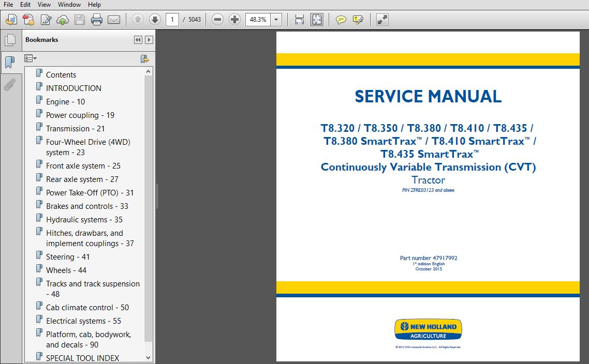
Task: Open Steering - 41 bookmark
Action: 68,257
